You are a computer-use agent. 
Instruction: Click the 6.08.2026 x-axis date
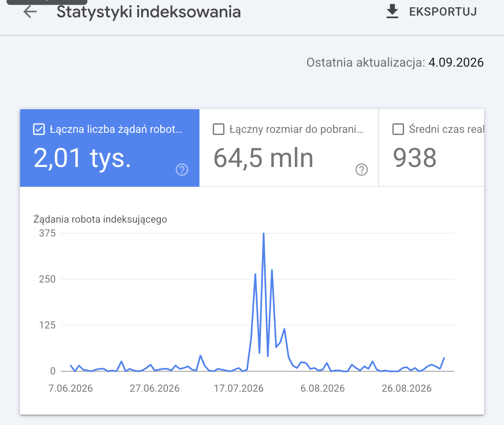pos(322,388)
